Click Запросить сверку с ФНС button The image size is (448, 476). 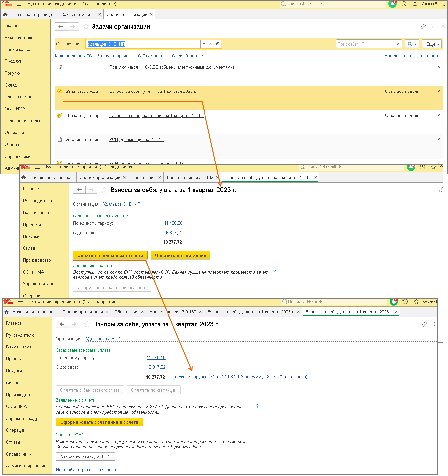[x=85, y=457]
